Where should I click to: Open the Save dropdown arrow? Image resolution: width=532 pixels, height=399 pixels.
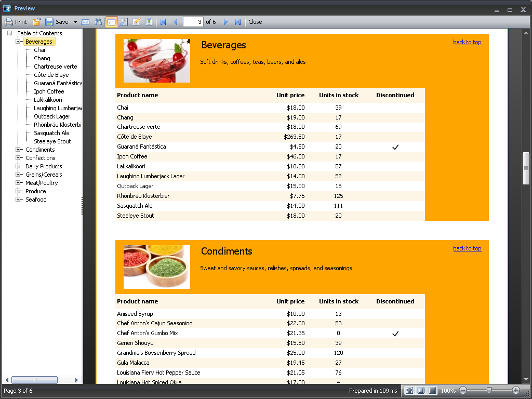tap(75, 22)
